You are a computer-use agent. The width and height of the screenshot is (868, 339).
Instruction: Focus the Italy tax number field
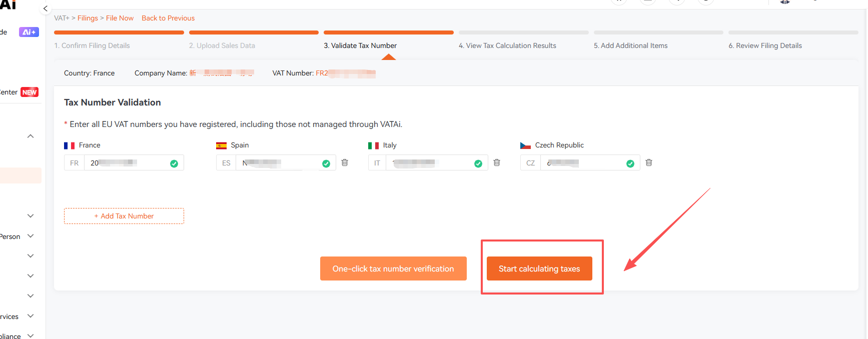point(437,163)
